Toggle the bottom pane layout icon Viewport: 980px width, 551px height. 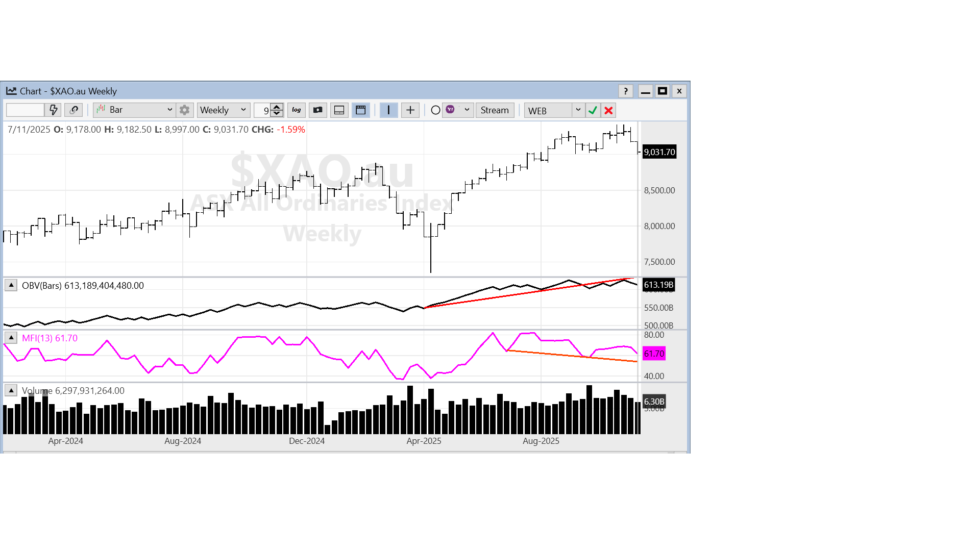coord(339,110)
